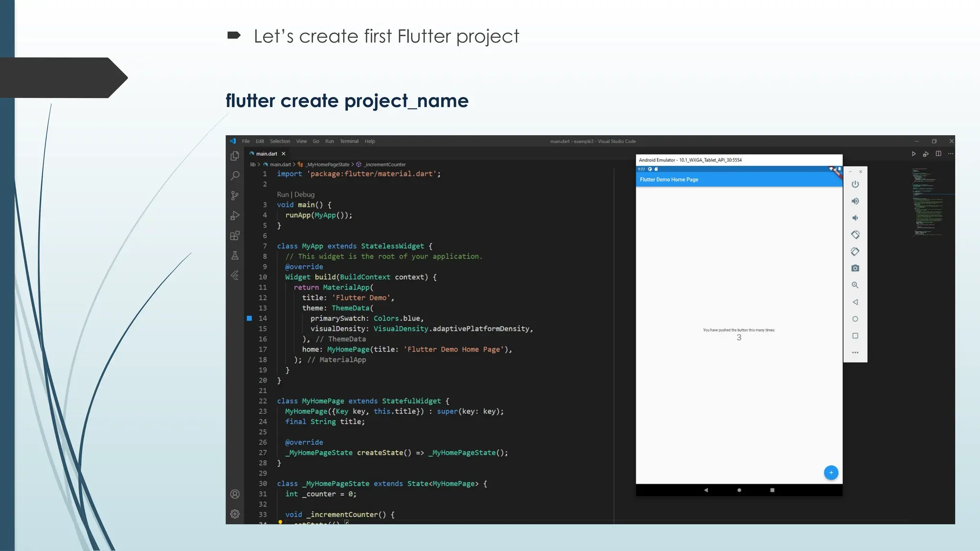Open the Flutter sidebar icon
Viewport: 980px width, 551px height.
click(234, 275)
